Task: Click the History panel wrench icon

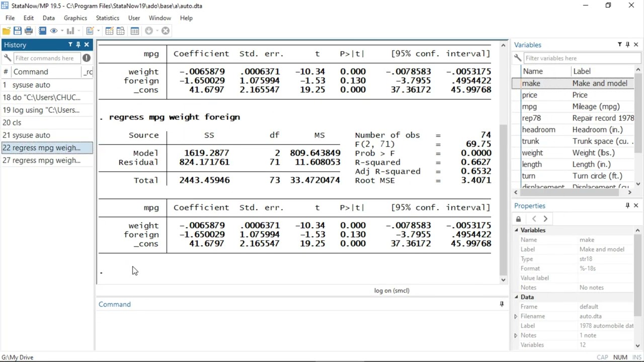Action: [x=7, y=58]
